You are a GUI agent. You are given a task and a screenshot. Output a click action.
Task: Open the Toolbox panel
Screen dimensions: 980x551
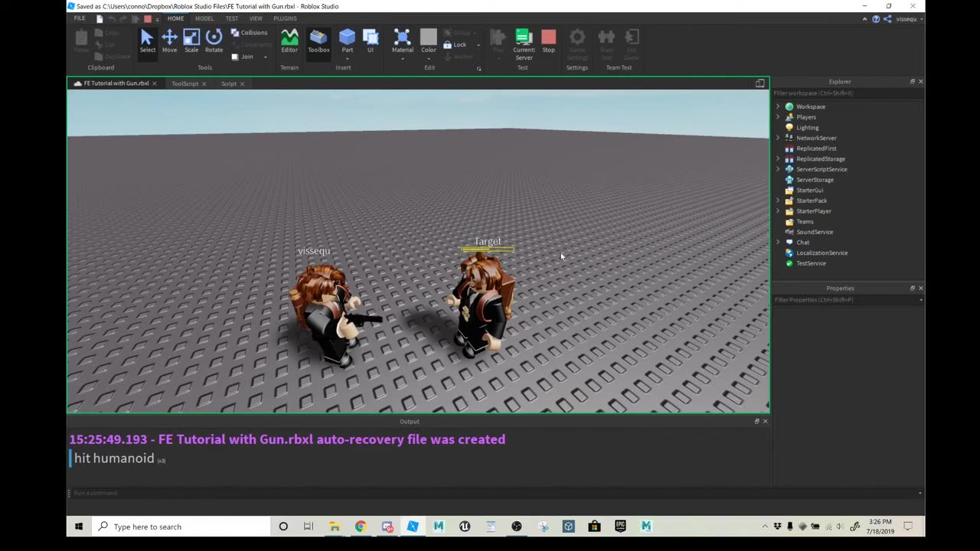point(318,41)
